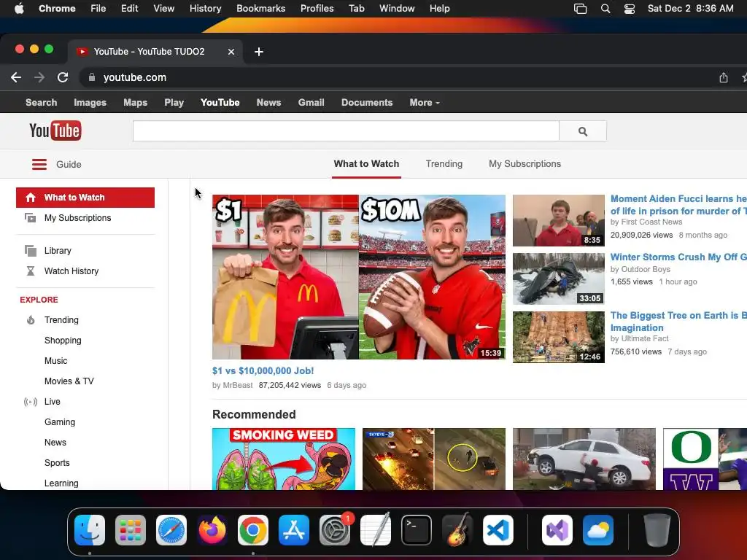Open the Guide hamburger menu icon

(x=39, y=164)
